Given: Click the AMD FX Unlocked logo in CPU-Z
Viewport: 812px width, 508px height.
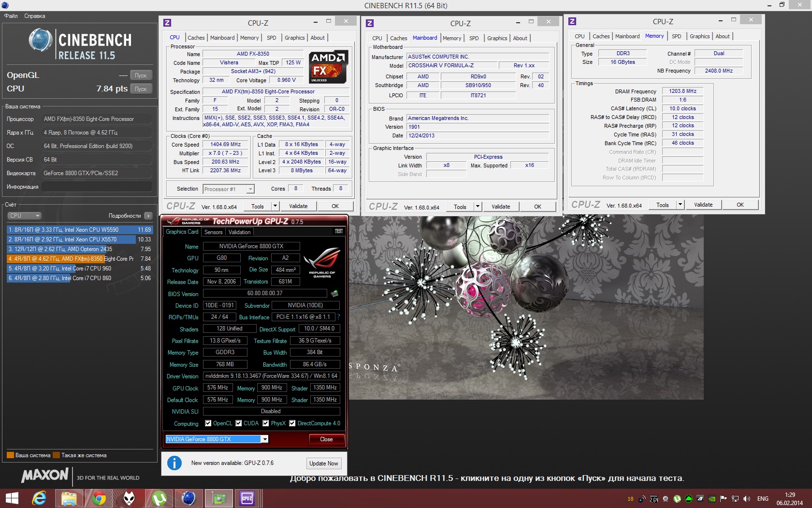Looking at the screenshot, I should [x=329, y=67].
